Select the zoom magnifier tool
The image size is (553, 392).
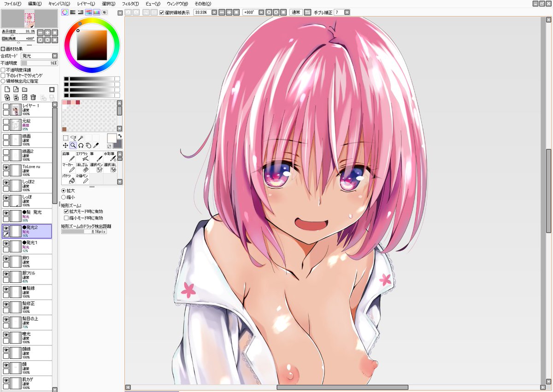(x=73, y=145)
